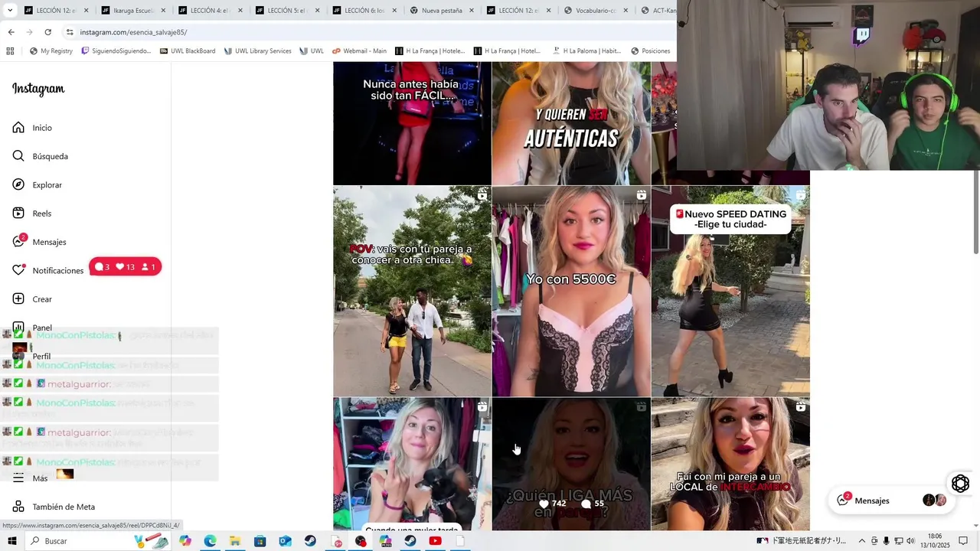Switch to the ACT-Kan tab
980x551 pixels.
(658, 11)
